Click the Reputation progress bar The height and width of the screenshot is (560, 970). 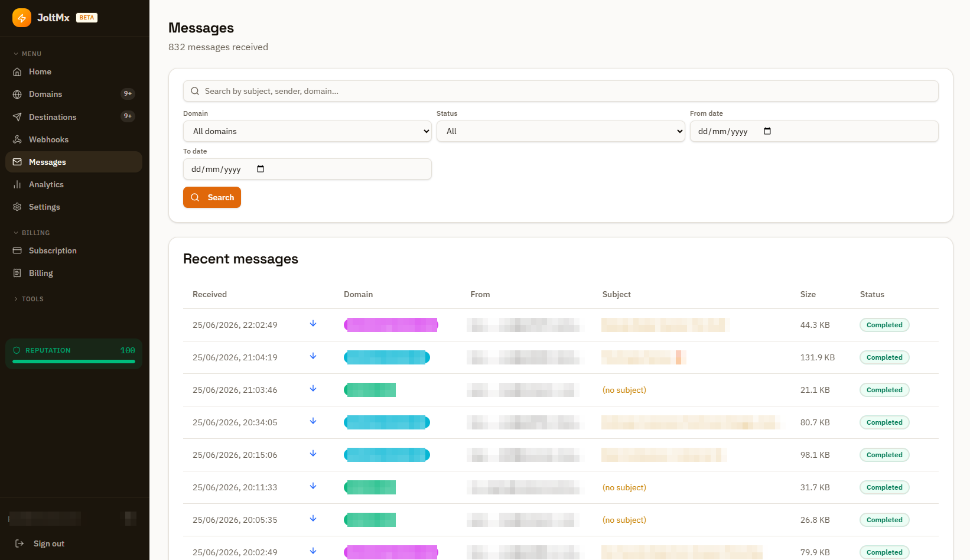(74, 362)
